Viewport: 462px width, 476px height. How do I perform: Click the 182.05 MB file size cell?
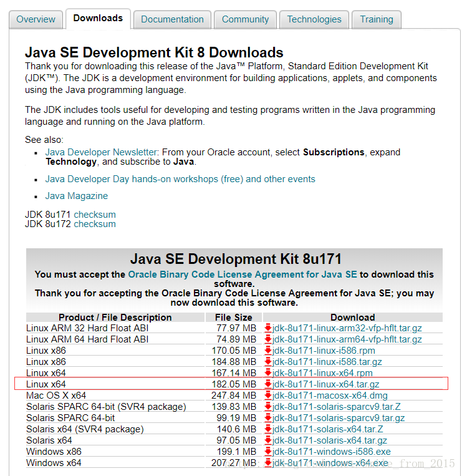[x=234, y=384]
